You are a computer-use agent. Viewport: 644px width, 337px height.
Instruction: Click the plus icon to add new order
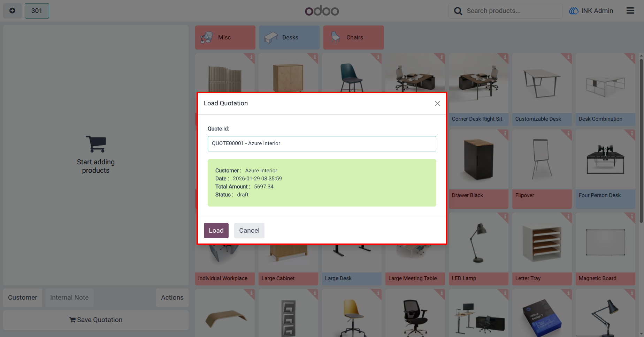tap(12, 11)
